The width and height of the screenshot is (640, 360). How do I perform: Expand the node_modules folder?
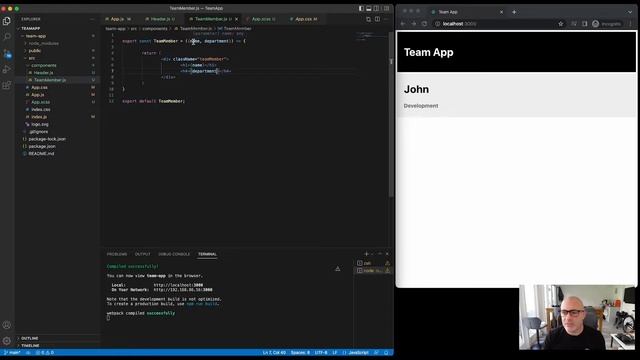44,43
